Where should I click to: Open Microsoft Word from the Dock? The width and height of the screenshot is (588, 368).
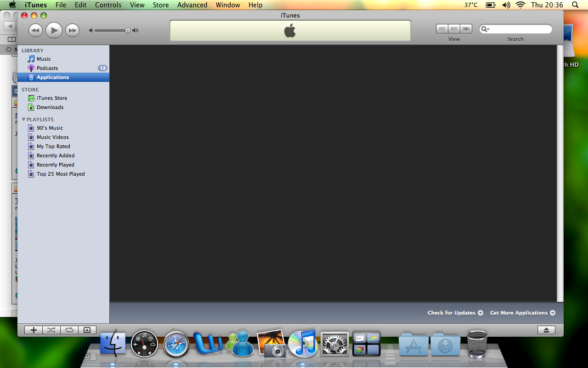[208, 343]
